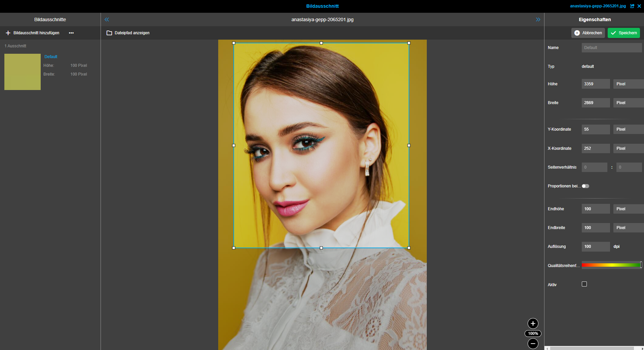Click the plus icon for Bildausschnitt hinzufügen

tap(8, 33)
